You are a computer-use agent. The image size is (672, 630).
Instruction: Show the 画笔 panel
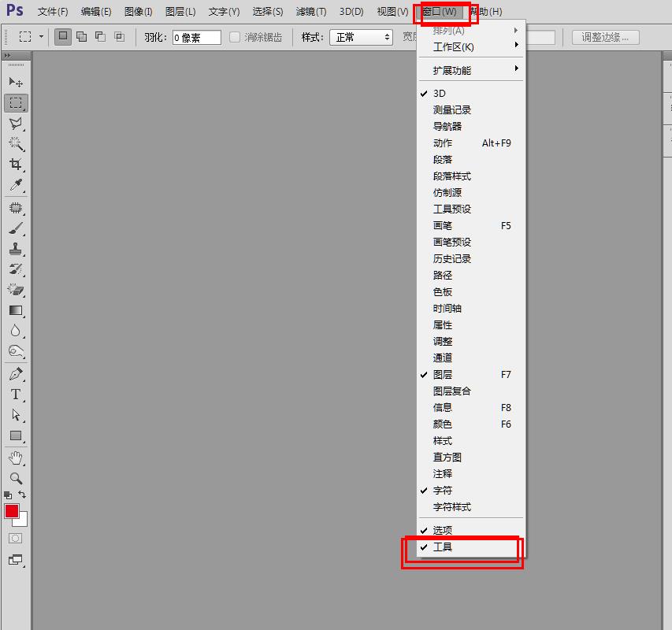coord(471,226)
